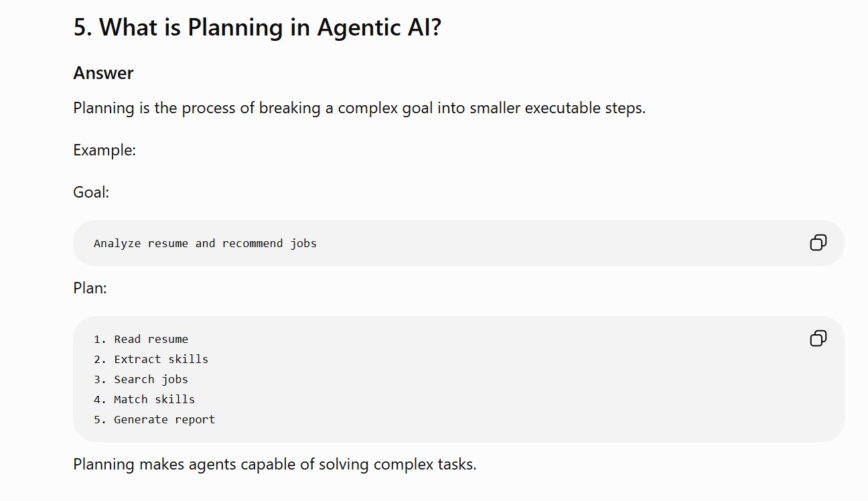Screen dimensions: 868x501
Task: Click the '2. Extract skills' line
Action: [x=151, y=359]
